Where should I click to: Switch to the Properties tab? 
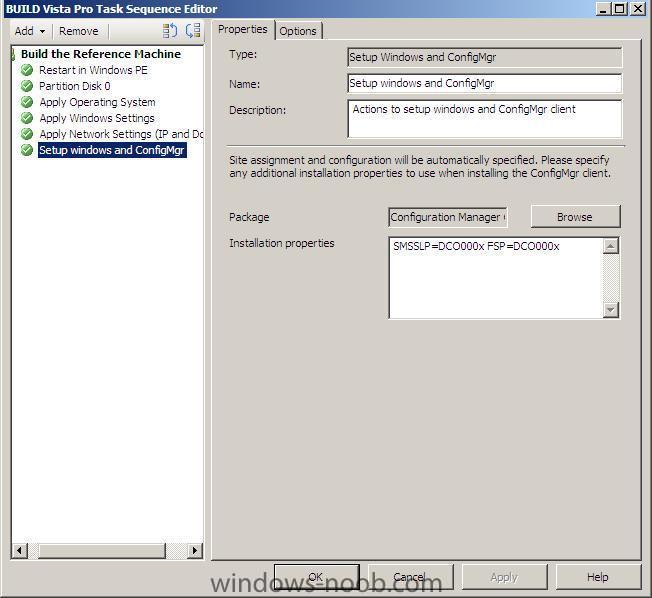(243, 30)
